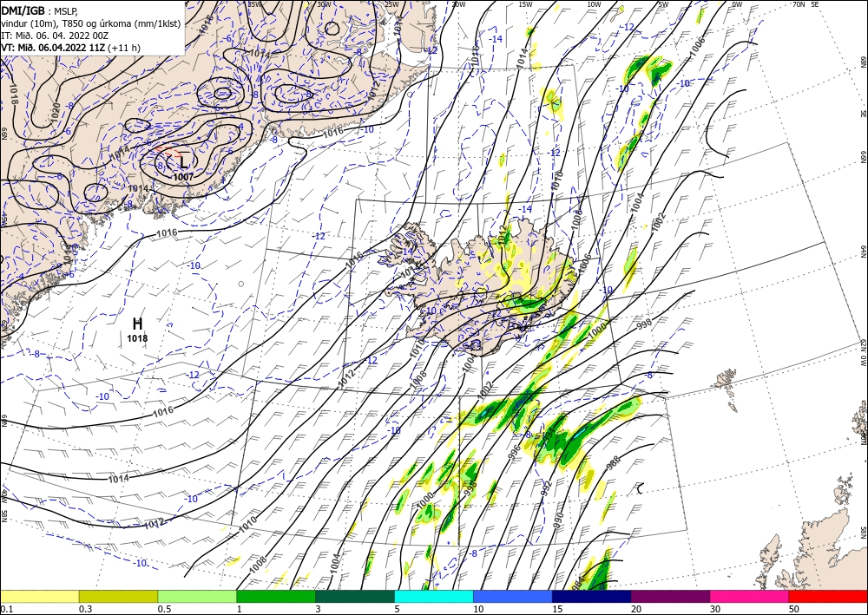Click the 68N latitude label

864,62
